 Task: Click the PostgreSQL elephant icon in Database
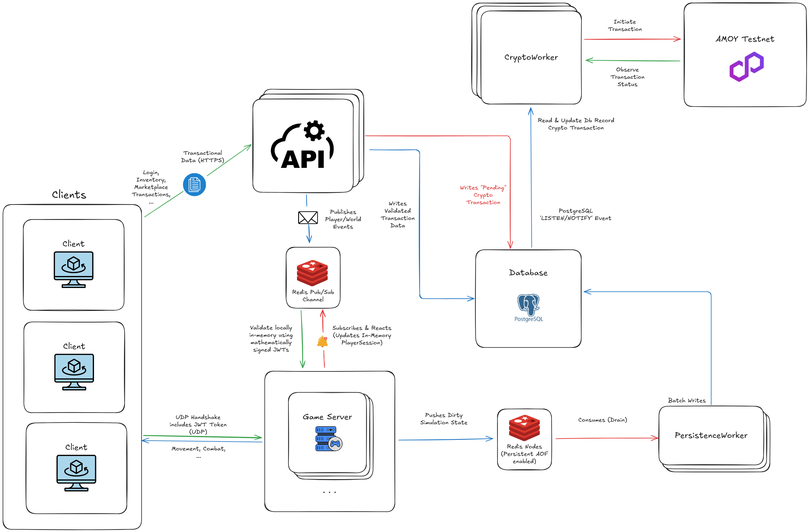[x=528, y=304]
